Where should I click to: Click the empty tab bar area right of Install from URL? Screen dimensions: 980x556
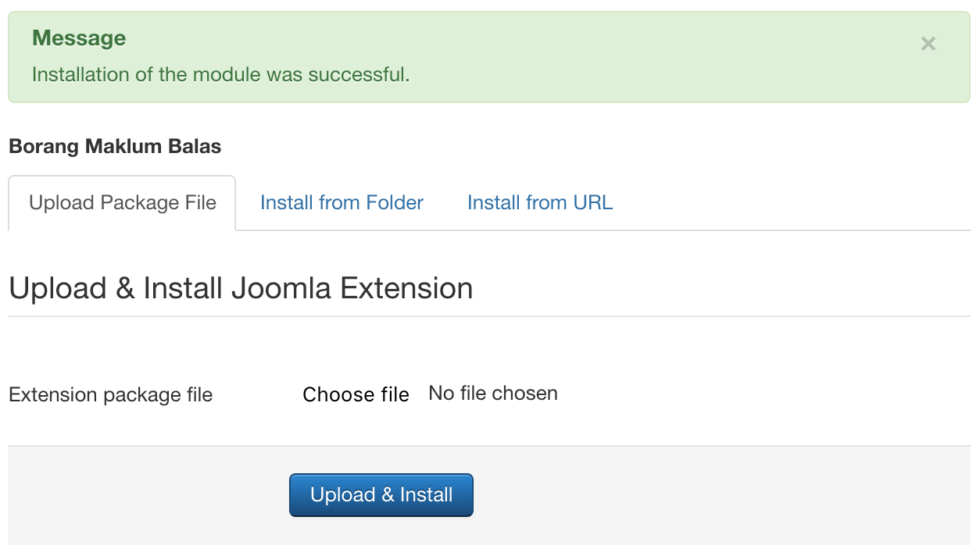781,203
